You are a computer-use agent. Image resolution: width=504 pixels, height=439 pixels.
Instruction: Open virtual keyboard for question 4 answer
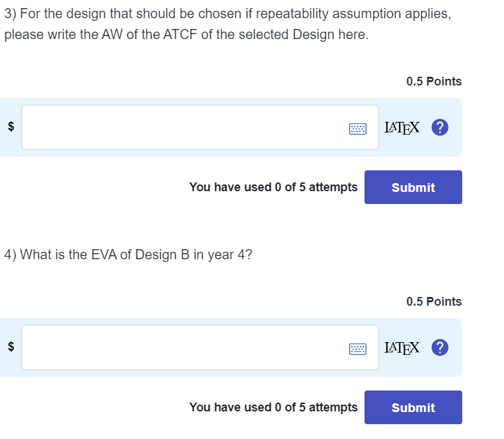point(358,348)
